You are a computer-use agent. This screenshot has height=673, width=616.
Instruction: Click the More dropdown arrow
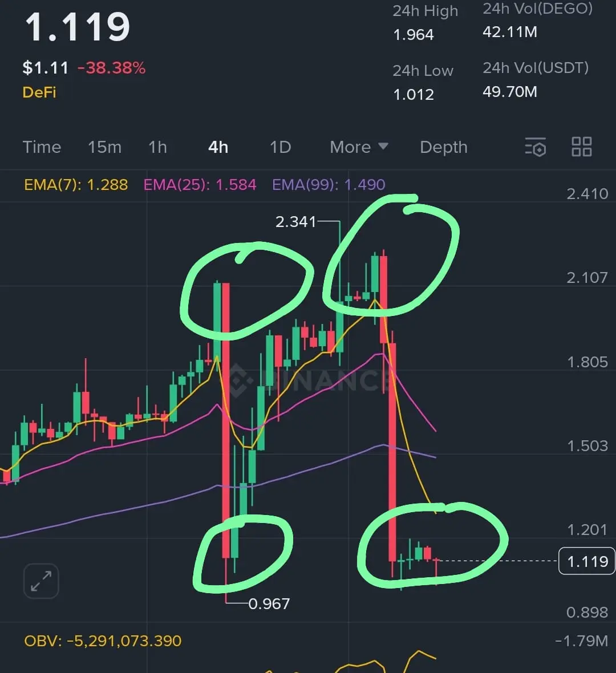[x=383, y=147]
